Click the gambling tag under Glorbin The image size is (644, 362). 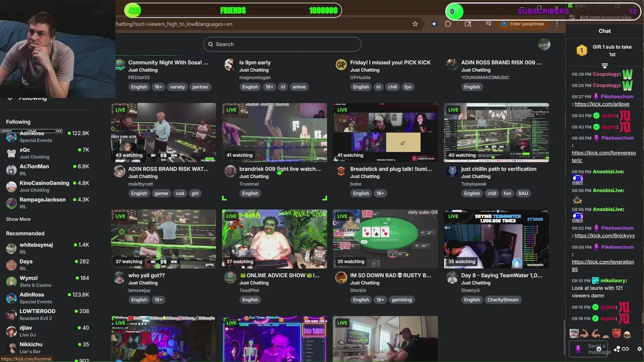[x=402, y=300]
